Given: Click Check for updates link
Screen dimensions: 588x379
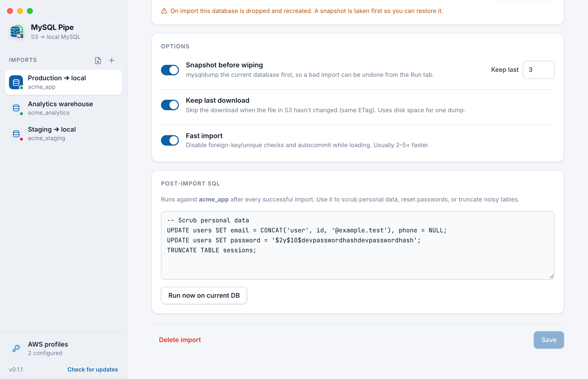Looking at the screenshot, I should (x=93, y=370).
